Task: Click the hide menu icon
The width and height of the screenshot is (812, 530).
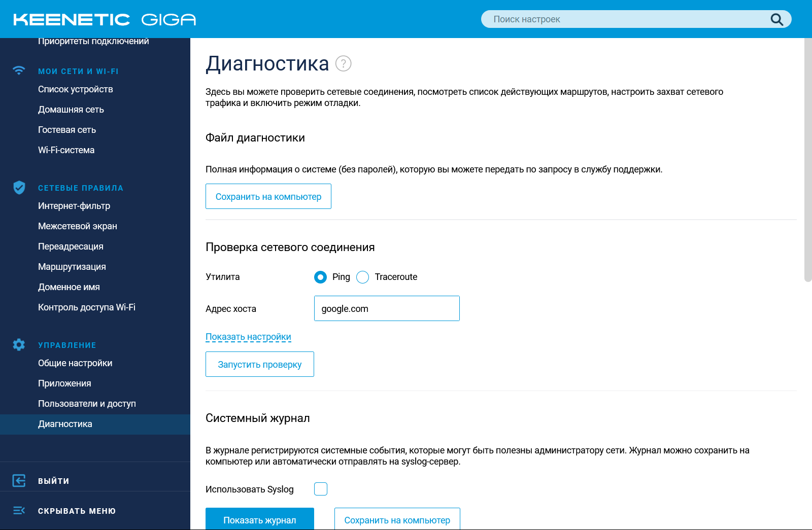Action: pos(19,511)
